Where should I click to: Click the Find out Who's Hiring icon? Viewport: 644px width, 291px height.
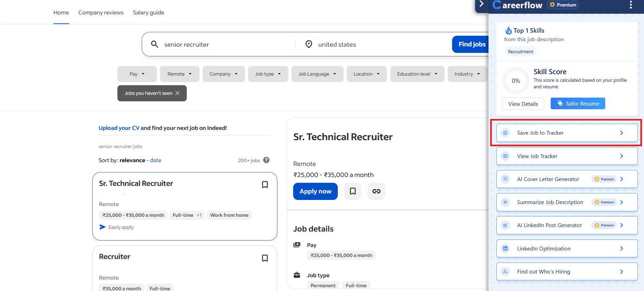point(505,271)
